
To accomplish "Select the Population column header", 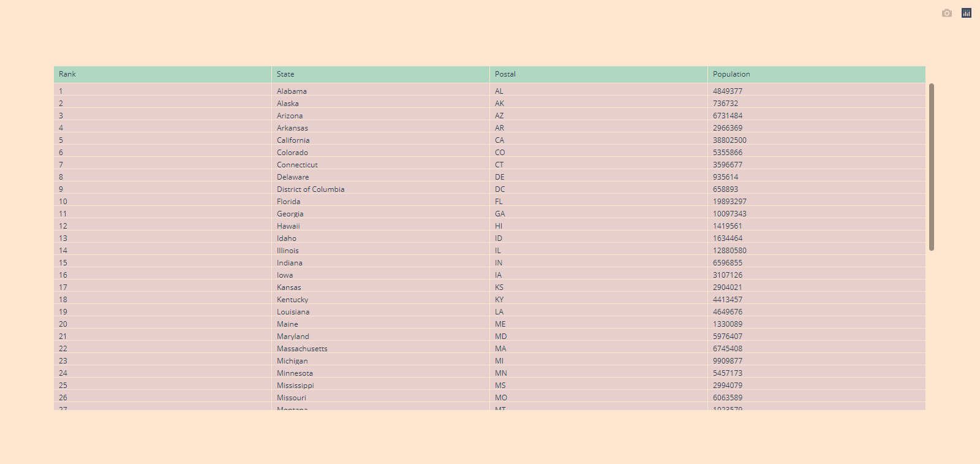I will click(816, 74).
